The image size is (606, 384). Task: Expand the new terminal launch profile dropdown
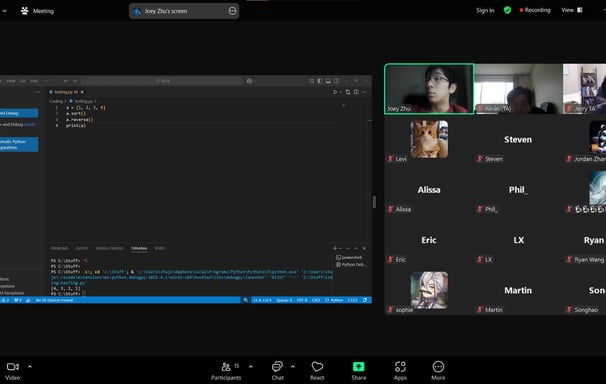pos(340,248)
